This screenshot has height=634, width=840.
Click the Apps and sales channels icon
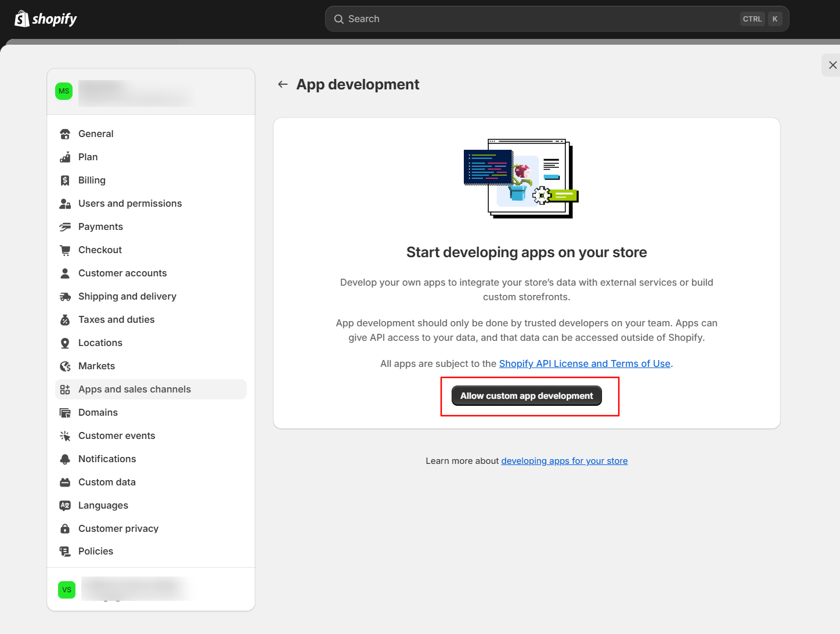click(65, 389)
